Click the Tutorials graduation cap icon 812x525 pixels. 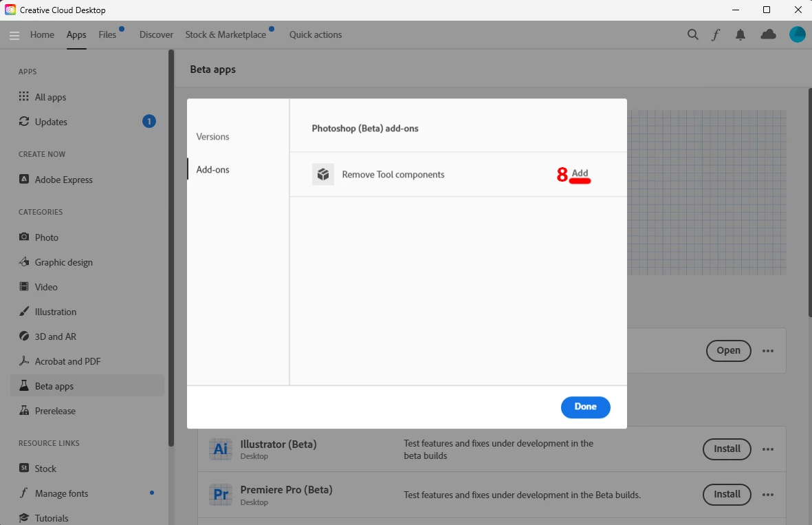24,517
